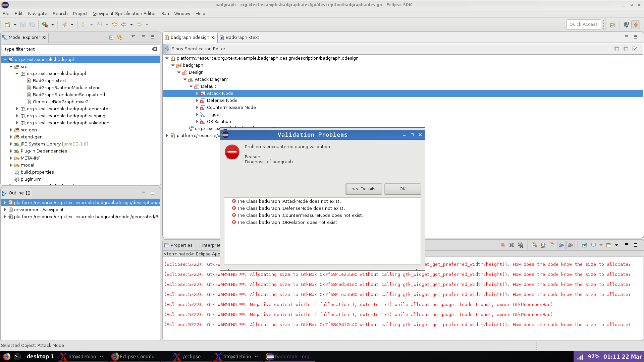Click the Details button in Validation dialog
This screenshot has width=644, height=362.
(363, 189)
